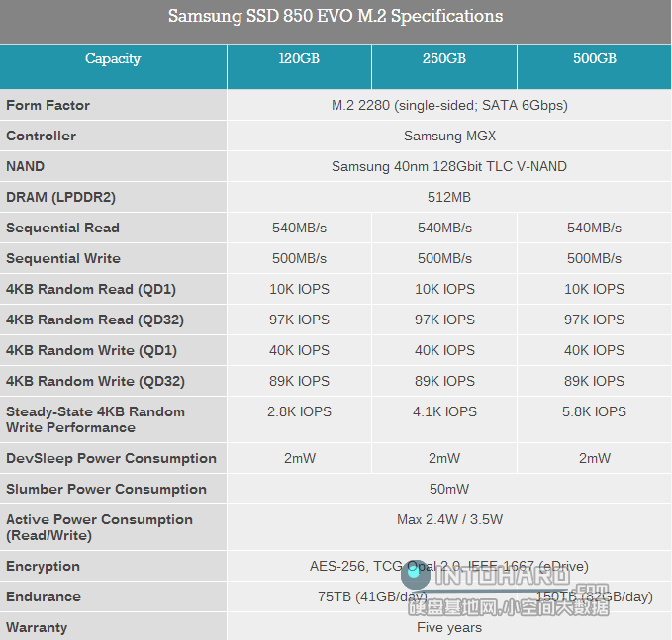The width and height of the screenshot is (672, 640).
Task: Select the 'Form Factor' row label
Action: (x=48, y=105)
